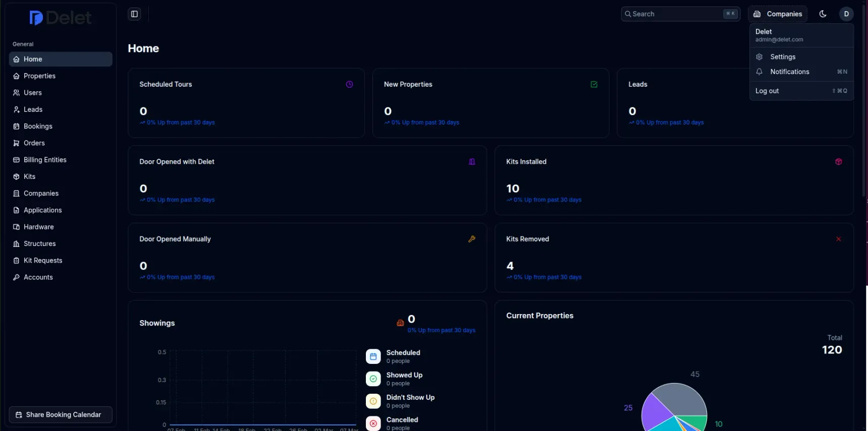Click the Hardware sidebar icon
This screenshot has height=431, width=868.
click(x=17, y=227)
